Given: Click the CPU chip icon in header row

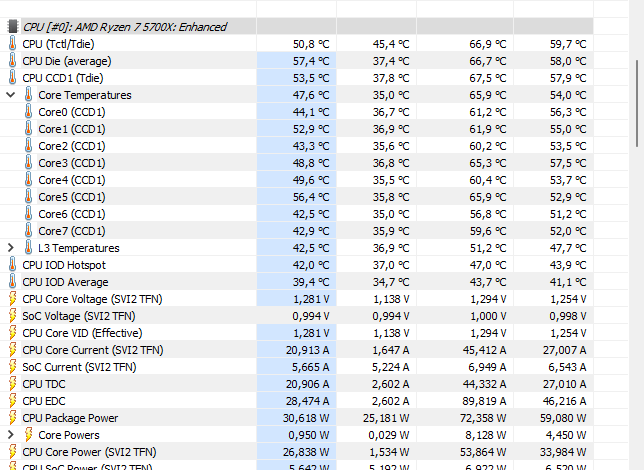Looking at the screenshot, I should [x=13, y=27].
